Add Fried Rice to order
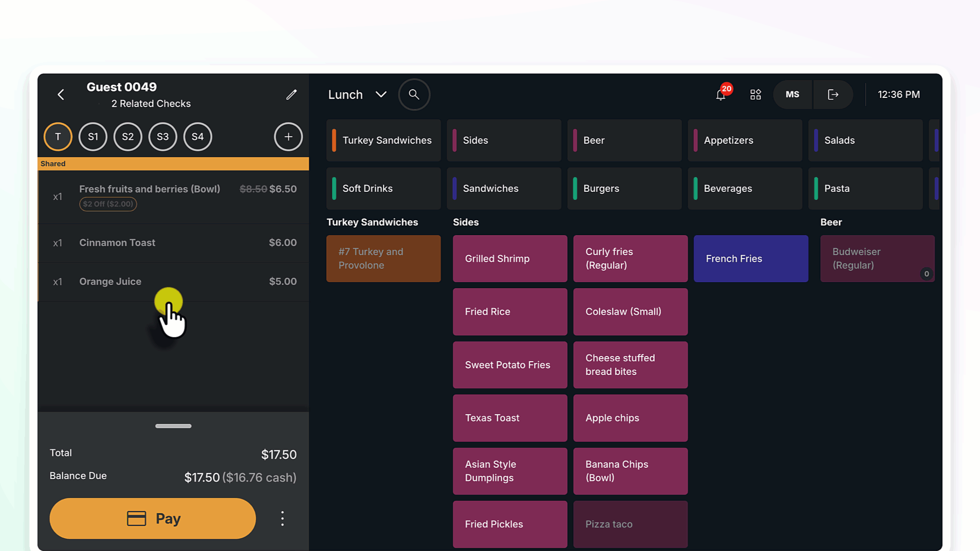Screen dimensions: 980x551 click(x=510, y=312)
